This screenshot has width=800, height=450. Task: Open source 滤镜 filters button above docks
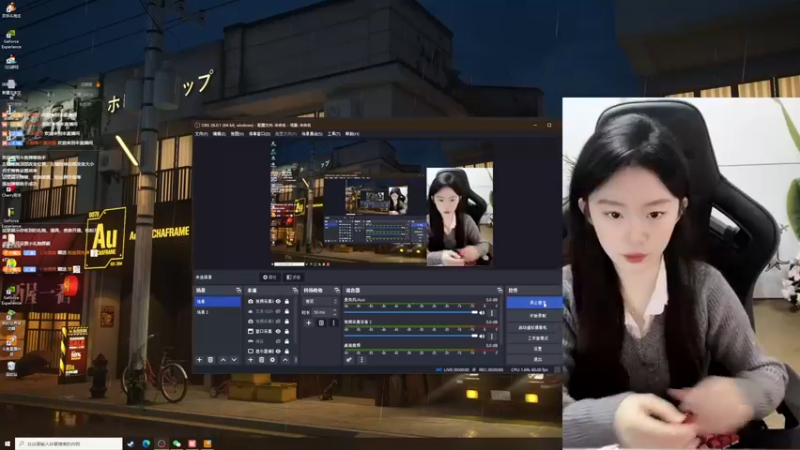[293, 277]
